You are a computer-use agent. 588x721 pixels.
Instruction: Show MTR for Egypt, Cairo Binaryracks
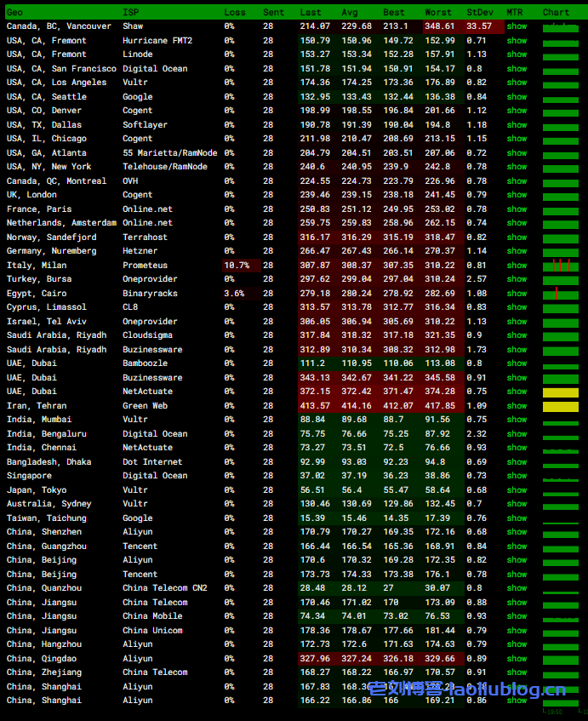pyautogui.click(x=517, y=294)
